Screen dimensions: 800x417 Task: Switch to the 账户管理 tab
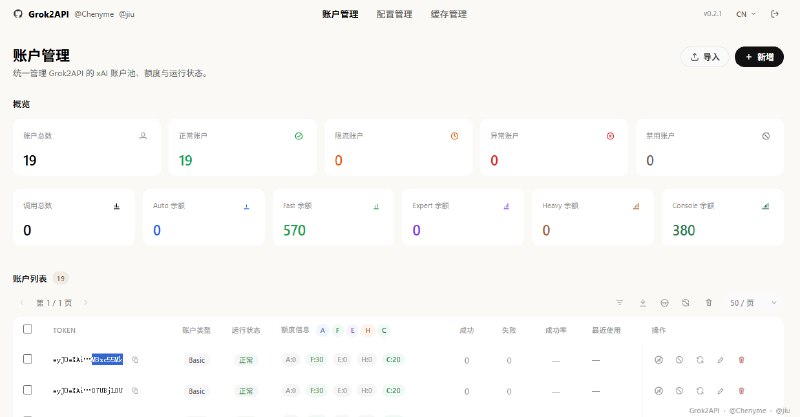340,14
